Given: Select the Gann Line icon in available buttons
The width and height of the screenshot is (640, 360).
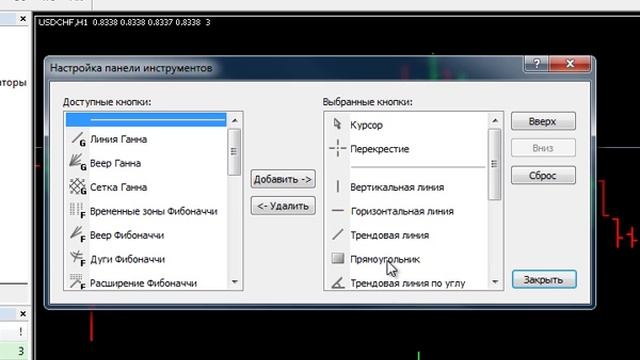Looking at the screenshot, I should point(78,139).
